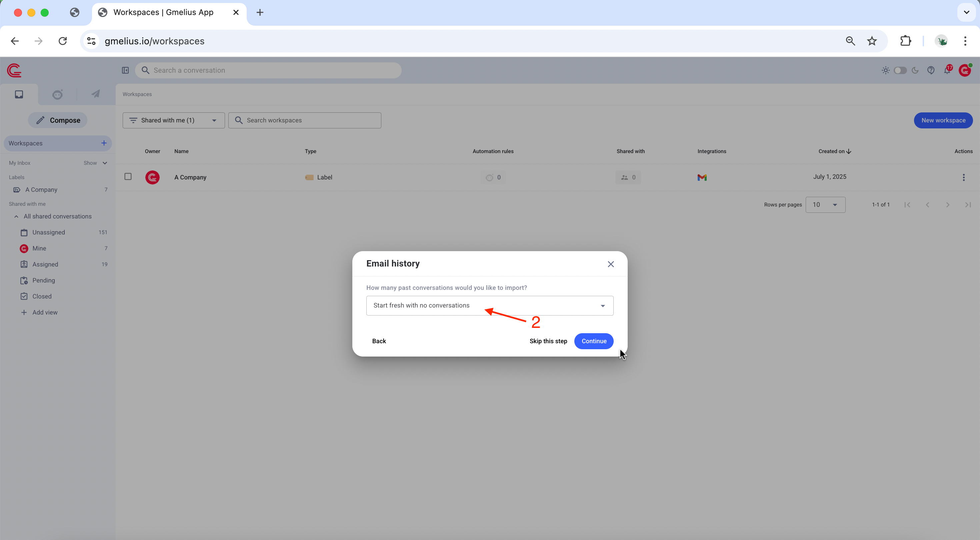The image size is (980, 540).
Task: Select Workspaces in the sidebar
Action: tap(58, 143)
